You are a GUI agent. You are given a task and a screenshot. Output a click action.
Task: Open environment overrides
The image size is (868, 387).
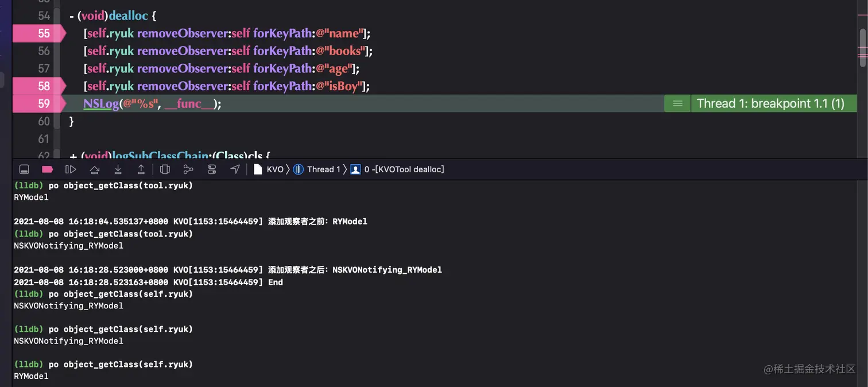coord(212,169)
